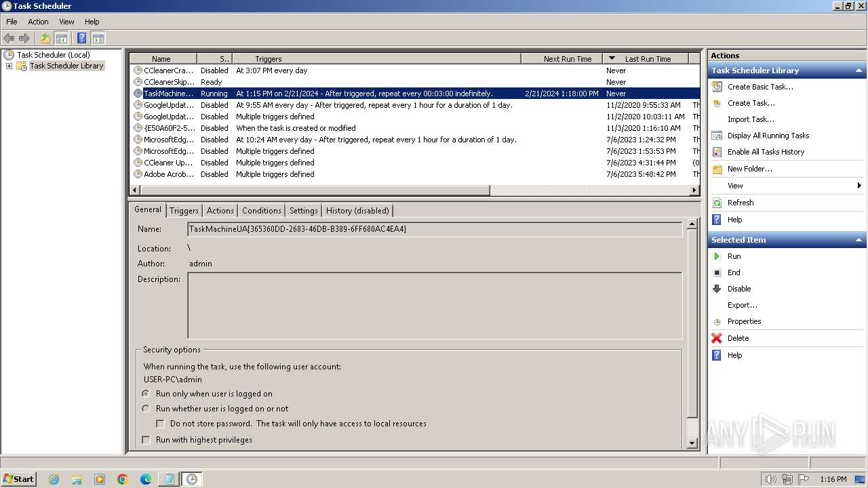Switch to the Triggers tab
Screen dimensions: 868x488
pyautogui.click(x=184, y=211)
